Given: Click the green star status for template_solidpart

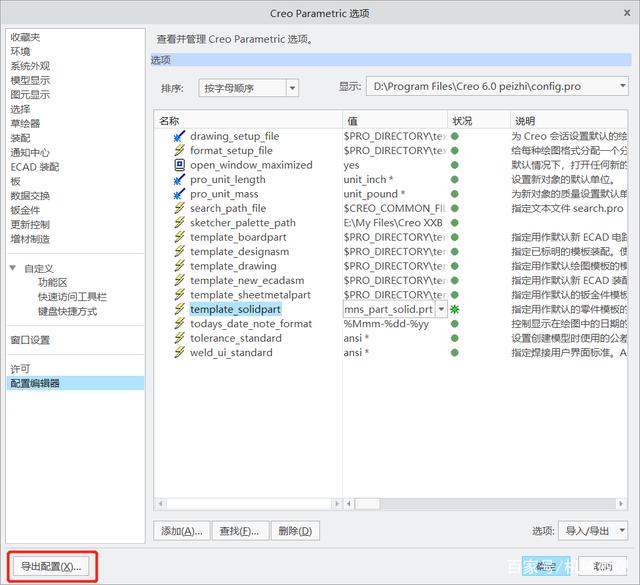Looking at the screenshot, I should coord(455,309).
